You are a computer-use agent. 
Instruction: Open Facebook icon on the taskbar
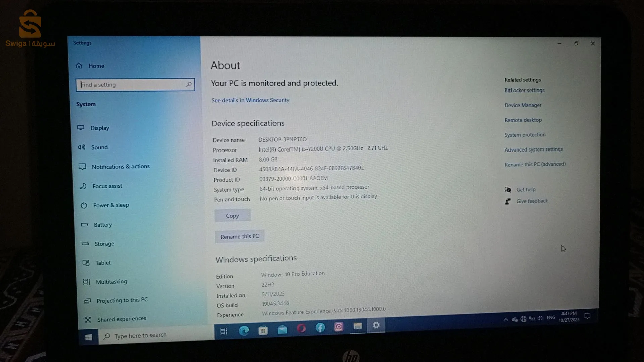[x=320, y=327]
